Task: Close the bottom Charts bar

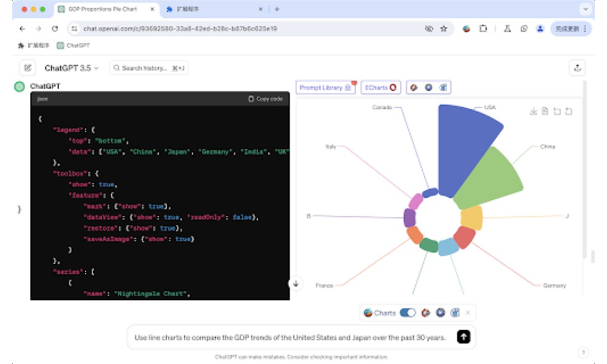Action: pos(467,312)
